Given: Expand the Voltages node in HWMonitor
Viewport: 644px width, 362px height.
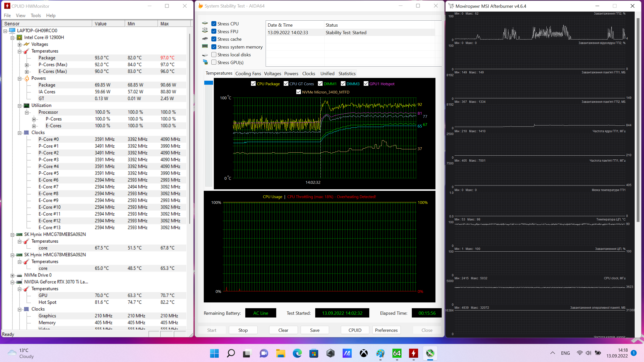Looking at the screenshot, I should coord(20,44).
